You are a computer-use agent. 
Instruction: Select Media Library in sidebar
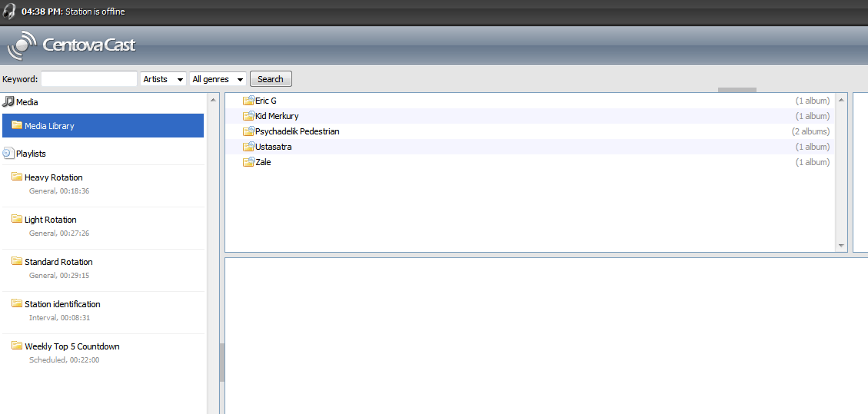point(103,125)
